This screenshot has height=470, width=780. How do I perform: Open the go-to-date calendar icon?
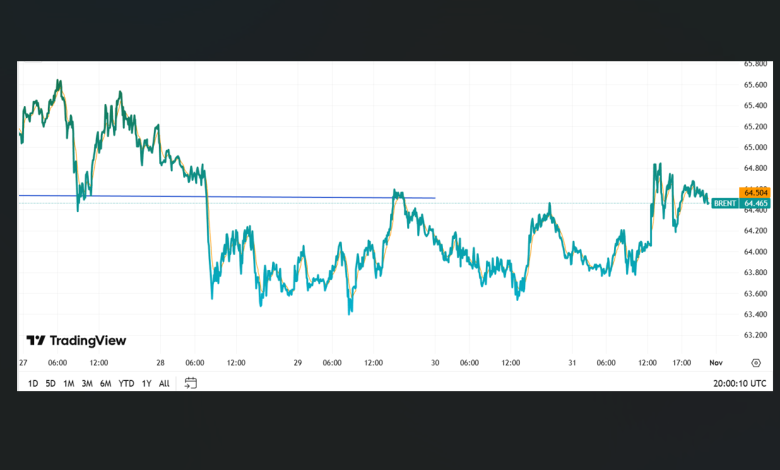191,383
